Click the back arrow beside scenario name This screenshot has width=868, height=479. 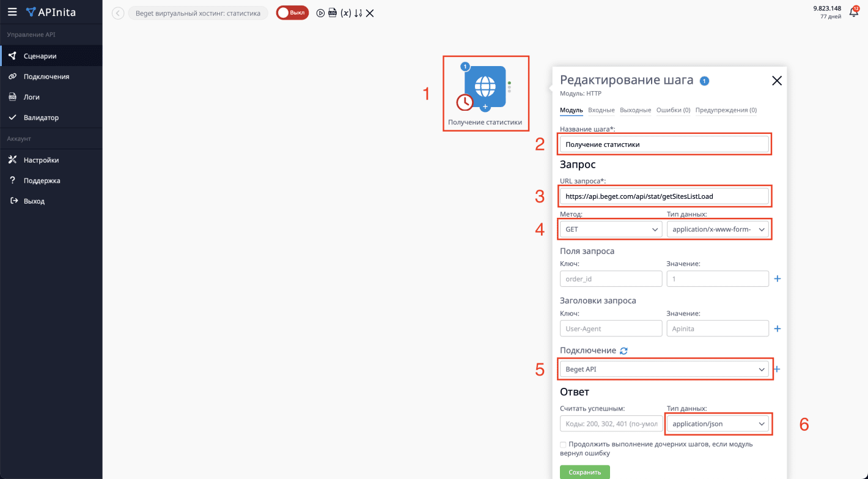[118, 13]
